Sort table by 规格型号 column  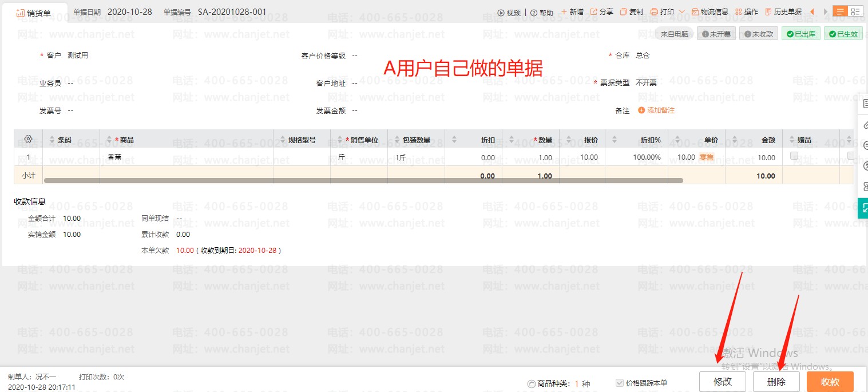[283, 140]
